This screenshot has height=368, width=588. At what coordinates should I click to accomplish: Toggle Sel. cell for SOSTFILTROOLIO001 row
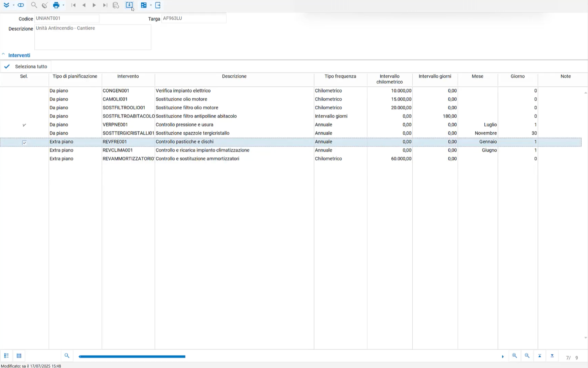[x=24, y=108]
